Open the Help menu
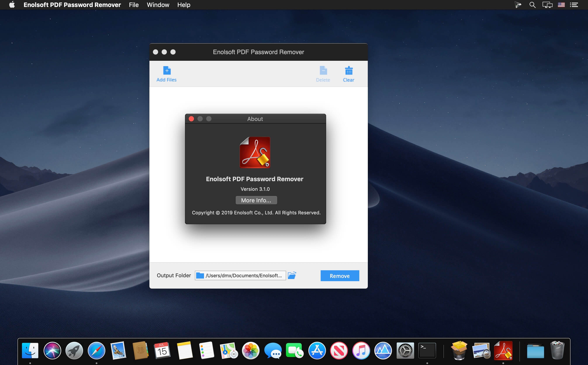 [x=183, y=5]
